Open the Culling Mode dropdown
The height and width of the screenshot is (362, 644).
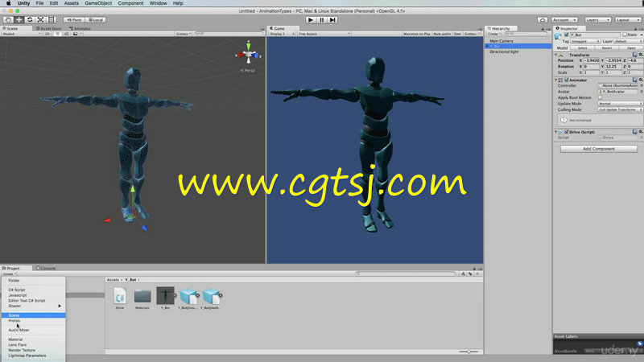tap(620, 110)
